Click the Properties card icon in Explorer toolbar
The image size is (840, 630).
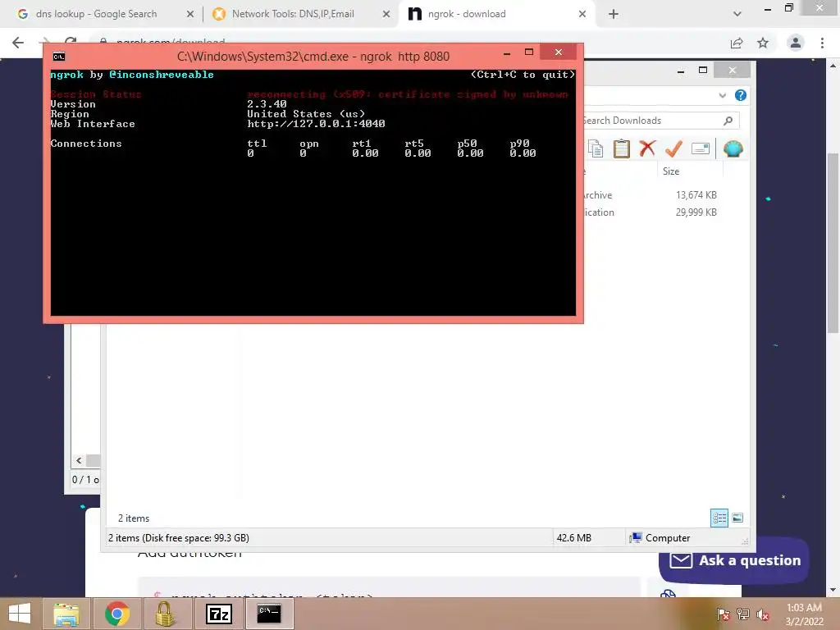coord(701,148)
